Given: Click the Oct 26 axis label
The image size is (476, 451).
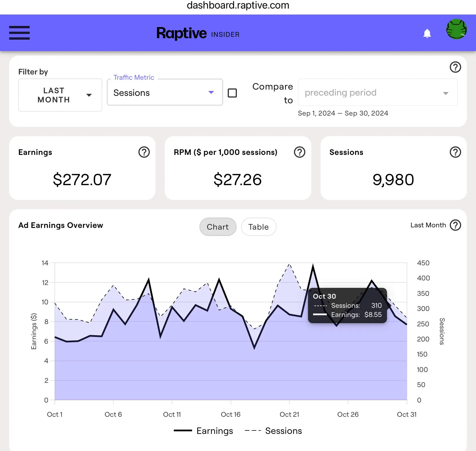Looking at the screenshot, I should click(348, 414).
